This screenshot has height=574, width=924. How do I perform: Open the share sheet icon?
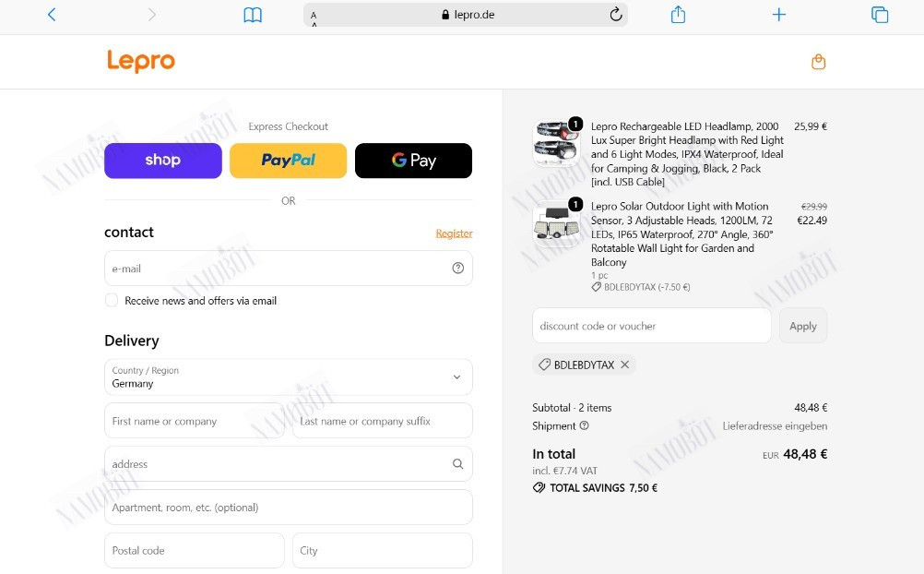[x=679, y=14]
